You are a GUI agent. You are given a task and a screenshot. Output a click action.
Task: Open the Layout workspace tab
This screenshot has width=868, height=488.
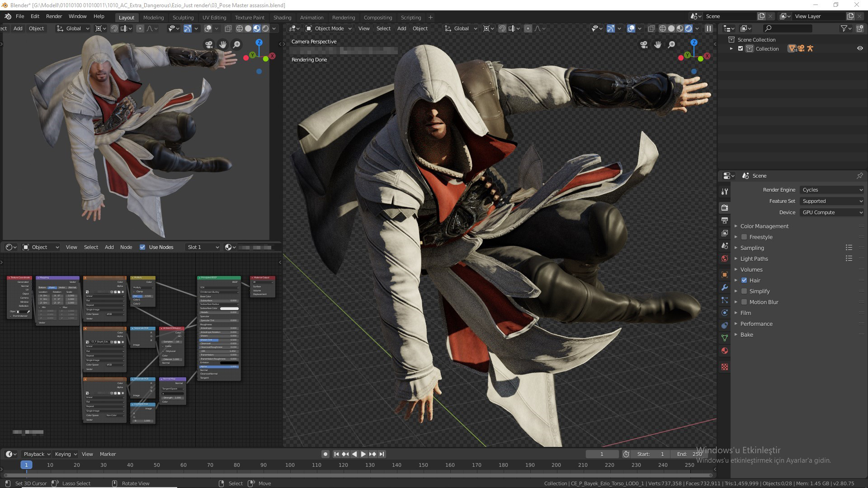point(126,17)
